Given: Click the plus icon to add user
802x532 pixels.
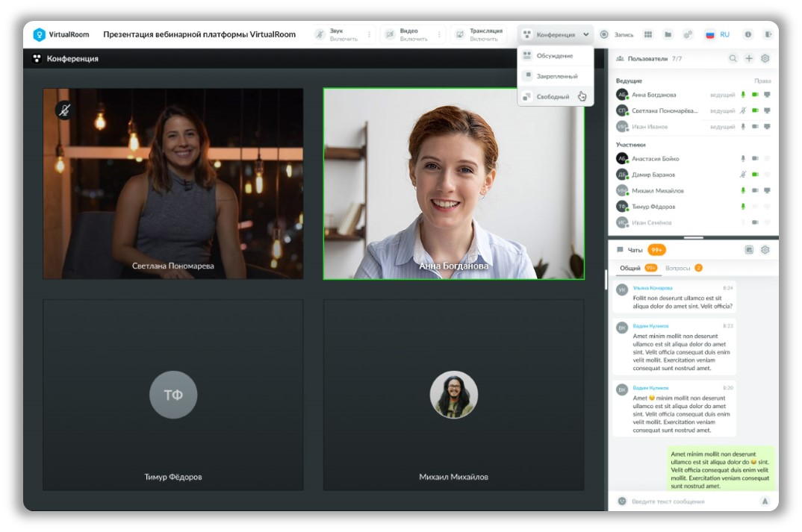Looking at the screenshot, I should pyautogui.click(x=749, y=58).
